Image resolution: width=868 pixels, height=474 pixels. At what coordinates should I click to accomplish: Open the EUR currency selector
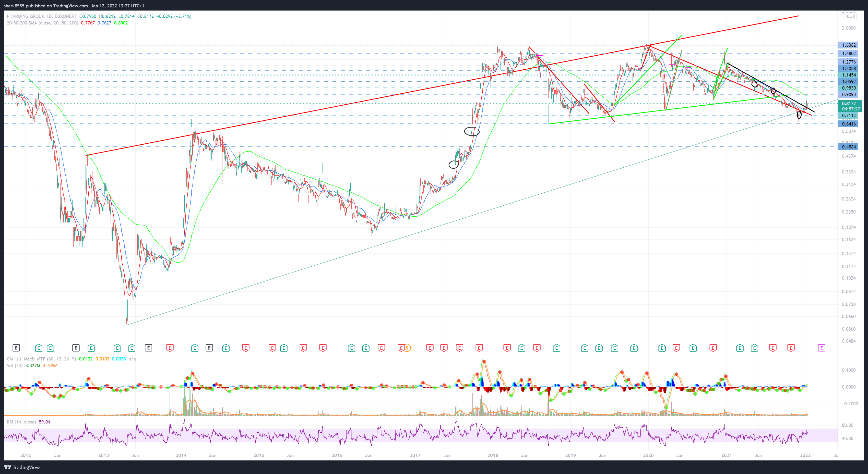point(851,16)
